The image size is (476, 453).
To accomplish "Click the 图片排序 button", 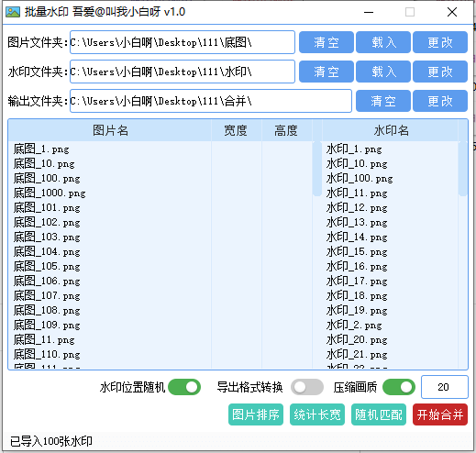I will tap(256, 414).
